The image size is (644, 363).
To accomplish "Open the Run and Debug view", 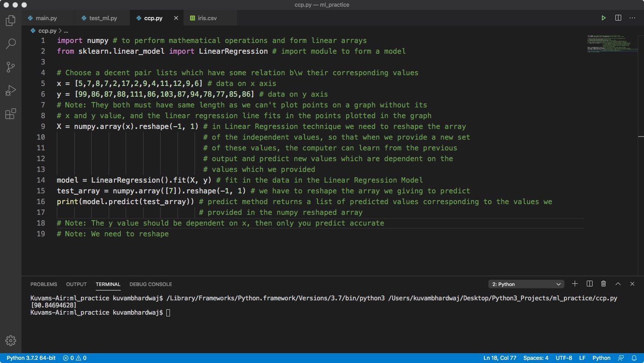I will [10, 91].
